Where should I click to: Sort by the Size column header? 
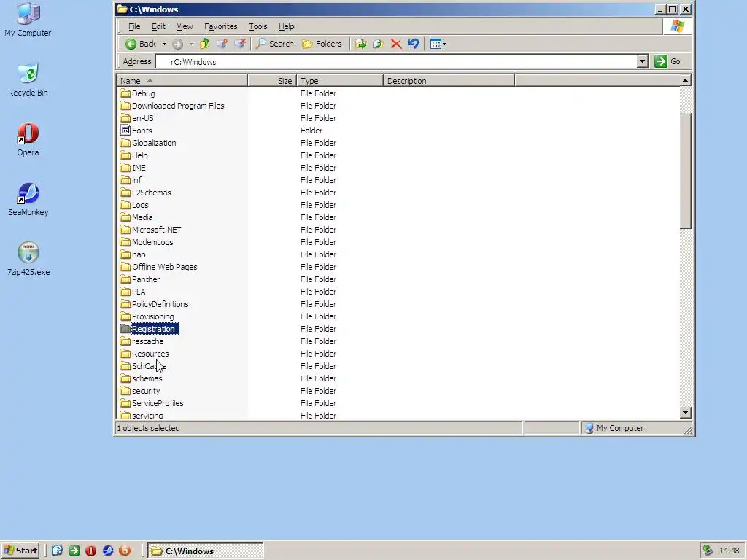click(273, 81)
